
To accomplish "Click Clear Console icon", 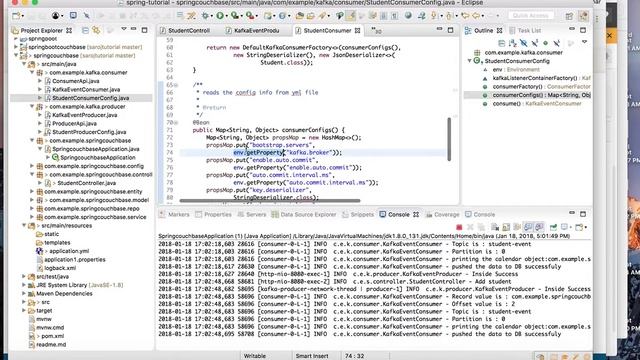I will [x=494, y=227].
